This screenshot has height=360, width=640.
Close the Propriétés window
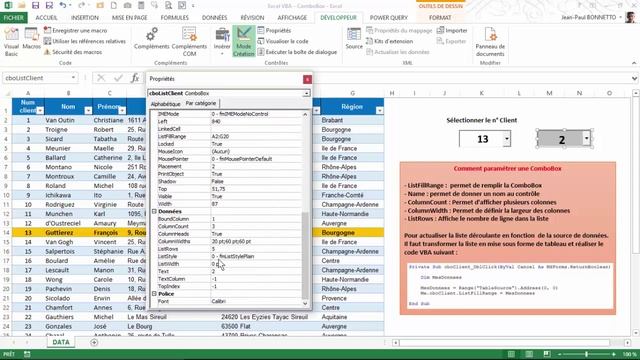(x=307, y=79)
